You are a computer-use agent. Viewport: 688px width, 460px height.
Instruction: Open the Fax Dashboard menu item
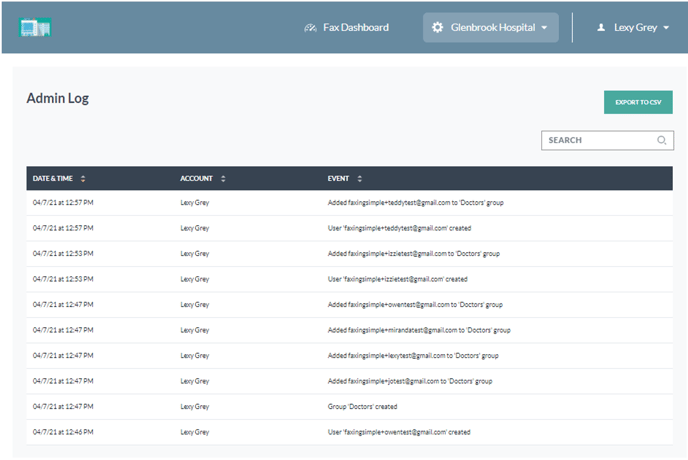pyautogui.click(x=355, y=28)
